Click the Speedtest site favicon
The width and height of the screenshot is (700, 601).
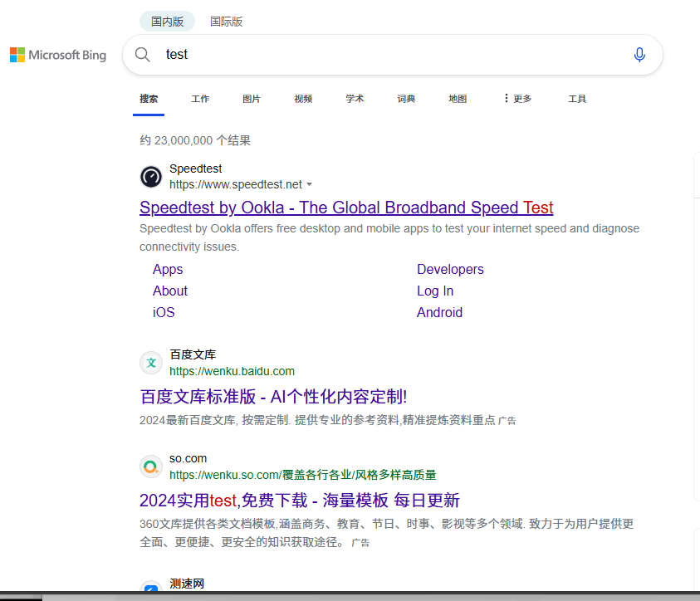tap(151, 177)
